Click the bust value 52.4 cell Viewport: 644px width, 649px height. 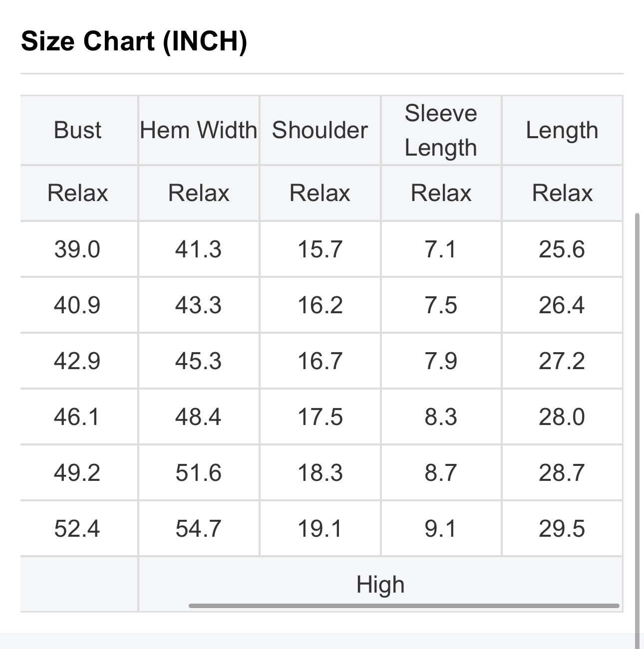coord(78,528)
